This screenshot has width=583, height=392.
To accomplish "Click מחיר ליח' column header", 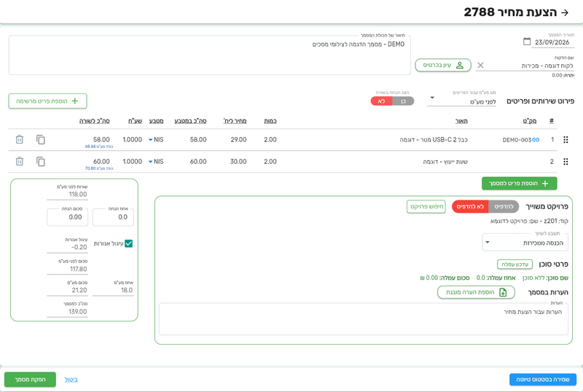I will (235, 121).
